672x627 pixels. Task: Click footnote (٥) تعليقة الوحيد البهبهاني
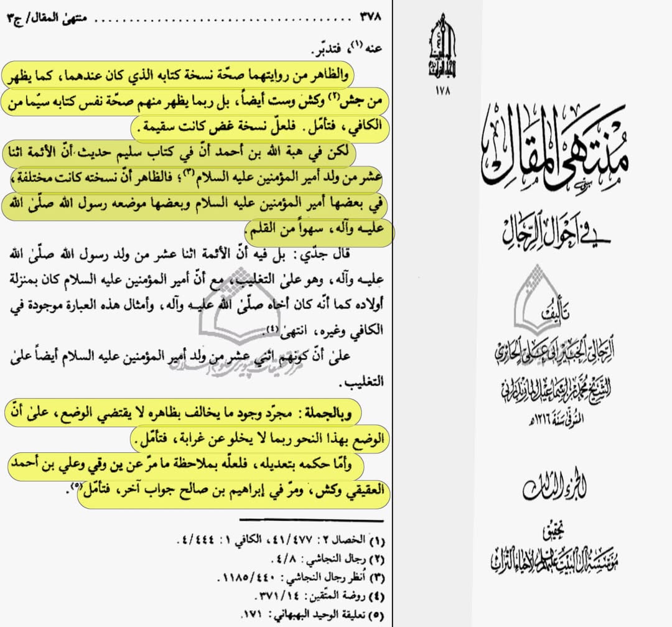click(x=313, y=615)
